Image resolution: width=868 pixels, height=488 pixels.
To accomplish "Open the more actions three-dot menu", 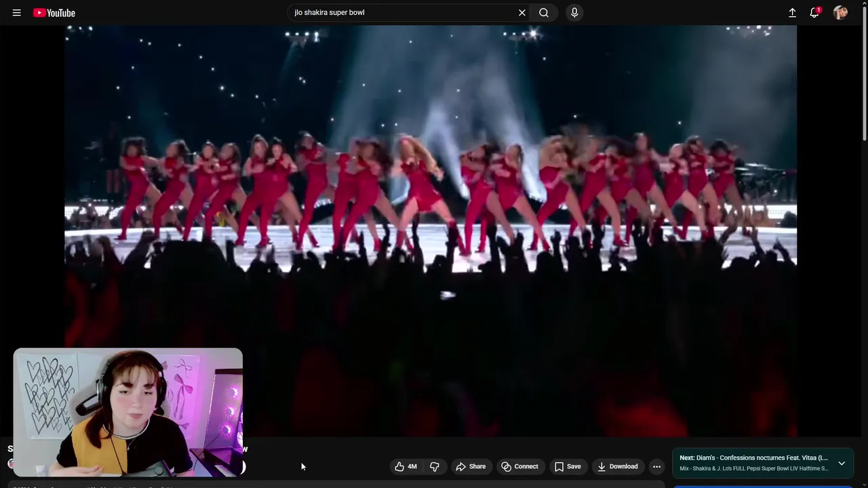I will 656,466.
